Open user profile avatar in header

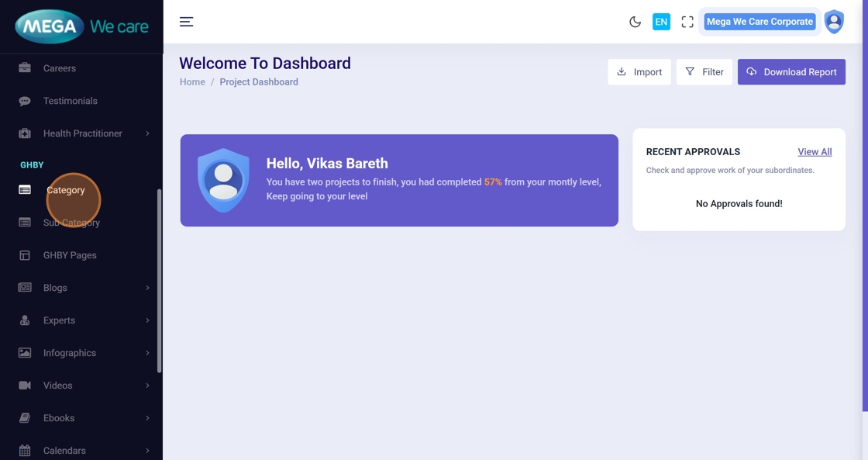pos(834,22)
